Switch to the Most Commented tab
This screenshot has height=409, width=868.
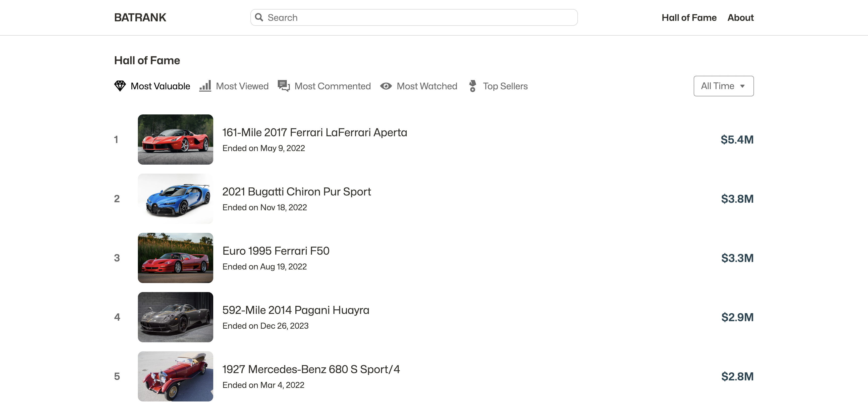tap(332, 86)
